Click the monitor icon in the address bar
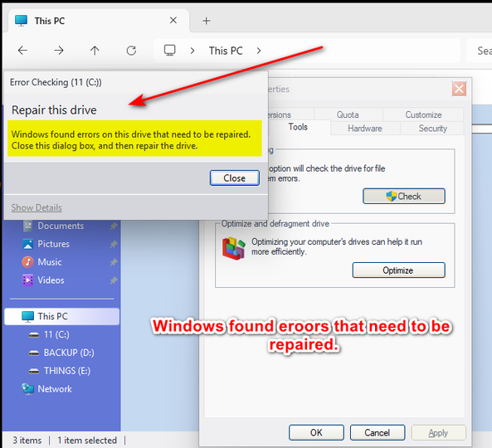The height and width of the screenshot is (448, 492). [x=170, y=51]
